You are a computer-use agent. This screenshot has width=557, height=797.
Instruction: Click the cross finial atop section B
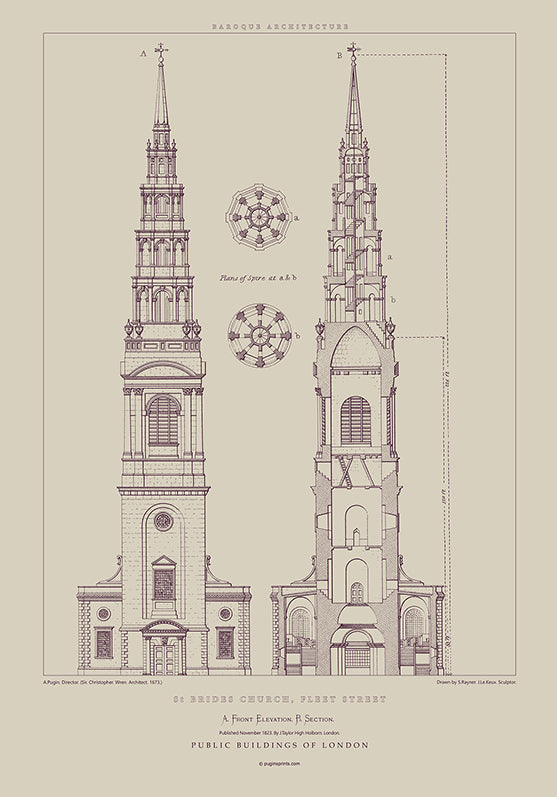coord(353,49)
